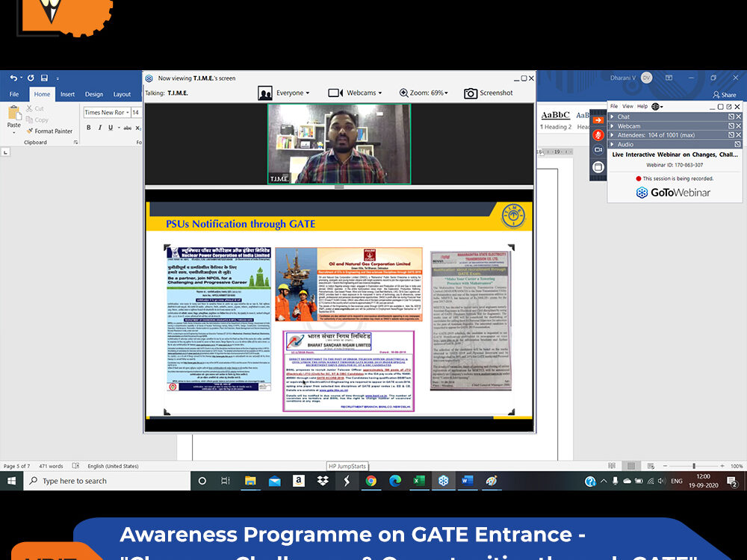Click the zoom out minus button
The height and width of the screenshot is (560, 747).
pyautogui.click(x=665, y=466)
